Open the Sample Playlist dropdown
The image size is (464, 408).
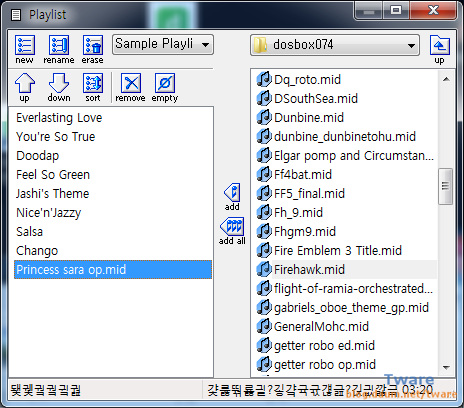163,44
